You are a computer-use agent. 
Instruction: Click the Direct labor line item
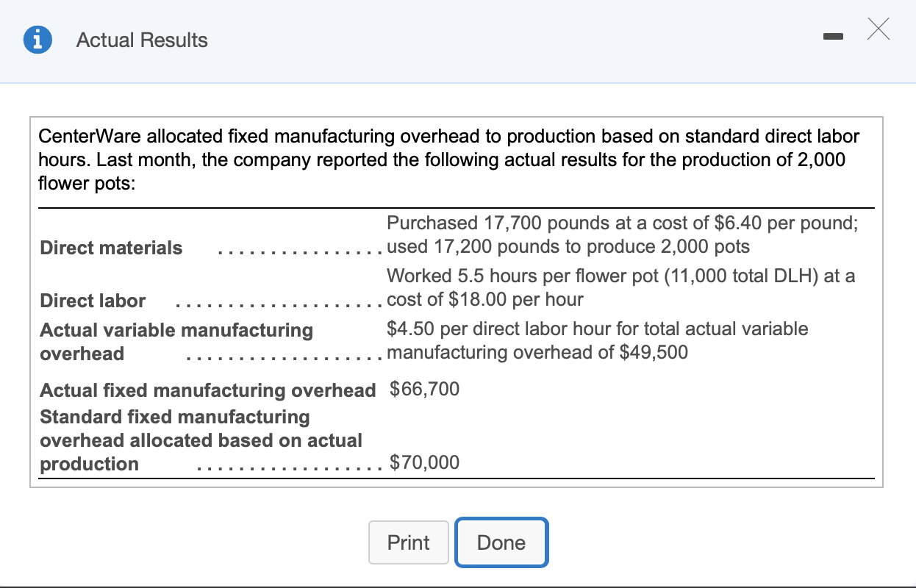(x=92, y=301)
